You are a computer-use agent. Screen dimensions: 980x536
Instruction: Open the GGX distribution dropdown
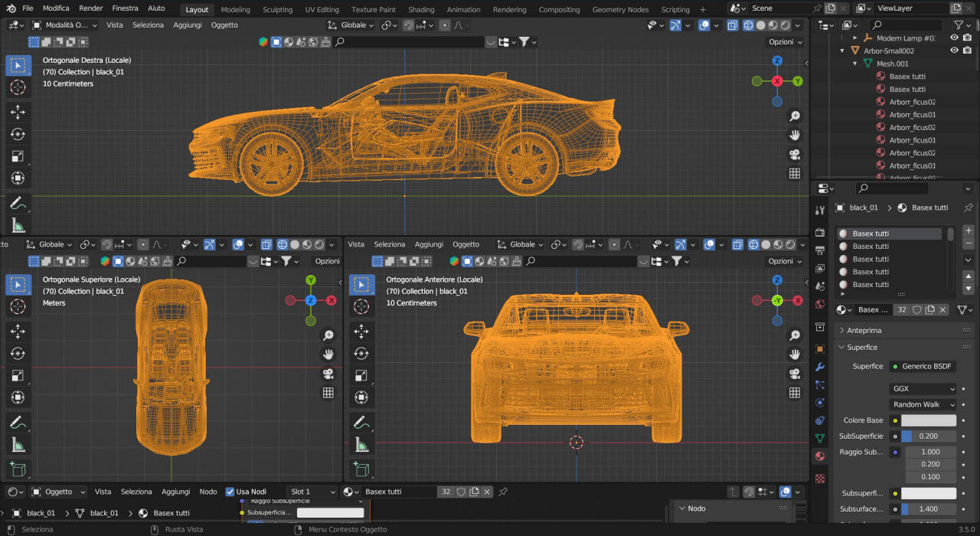(923, 389)
